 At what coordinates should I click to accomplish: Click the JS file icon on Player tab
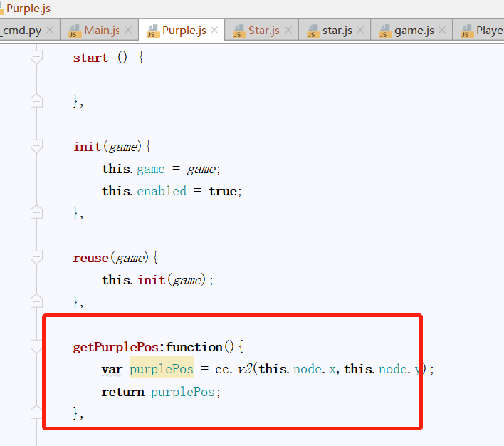(467, 31)
